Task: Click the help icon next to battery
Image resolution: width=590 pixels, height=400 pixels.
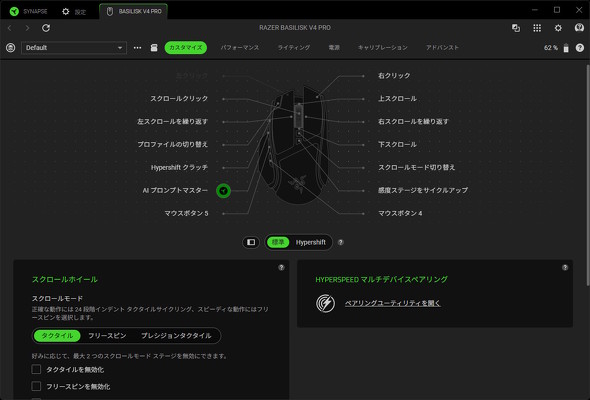Action: coord(579,48)
